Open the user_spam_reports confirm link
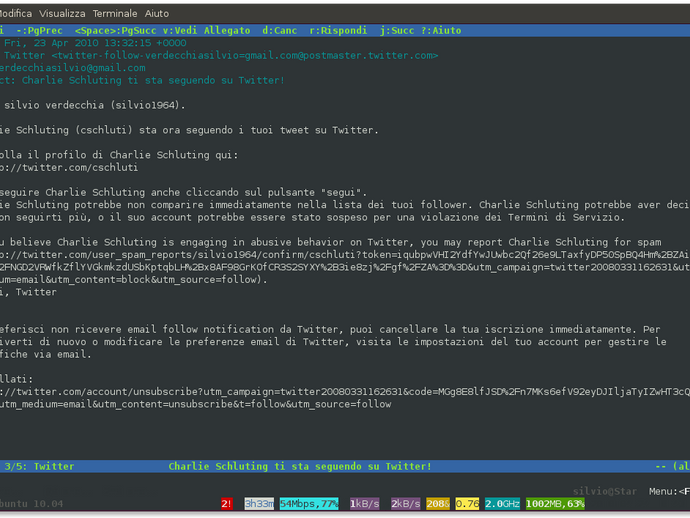690x518 pixels. pyautogui.click(x=345, y=255)
